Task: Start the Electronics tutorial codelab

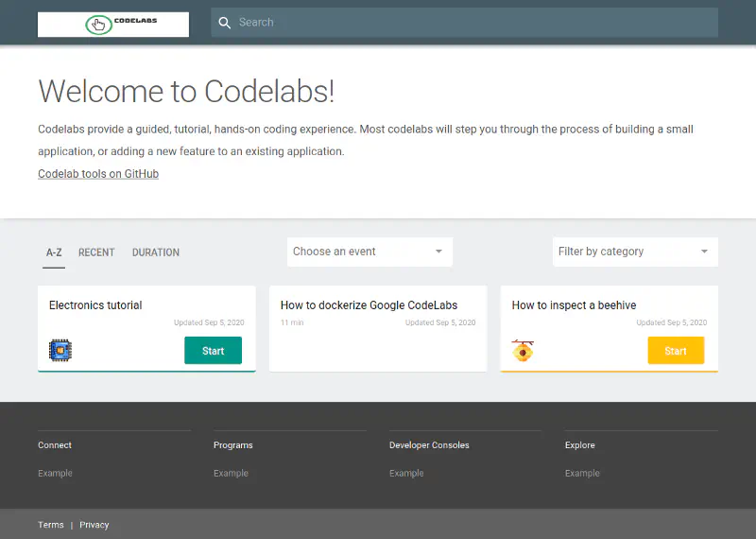Action: (x=213, y=351)
